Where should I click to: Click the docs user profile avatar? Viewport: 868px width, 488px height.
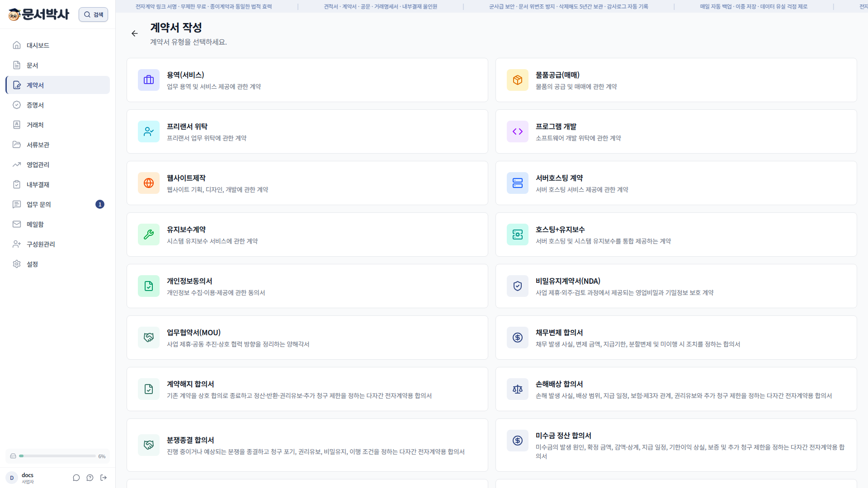12,478
